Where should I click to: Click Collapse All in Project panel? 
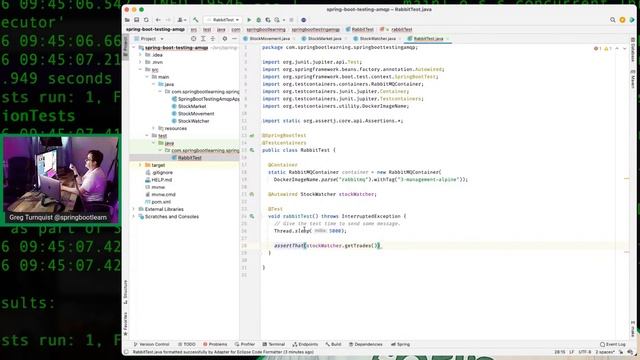pos(212,39)
